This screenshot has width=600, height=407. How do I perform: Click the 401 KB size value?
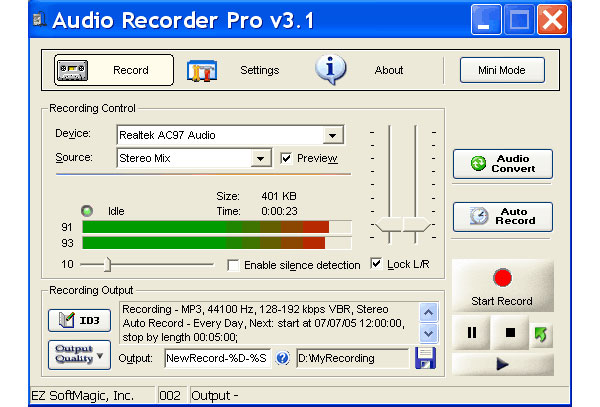click(279, 196)
